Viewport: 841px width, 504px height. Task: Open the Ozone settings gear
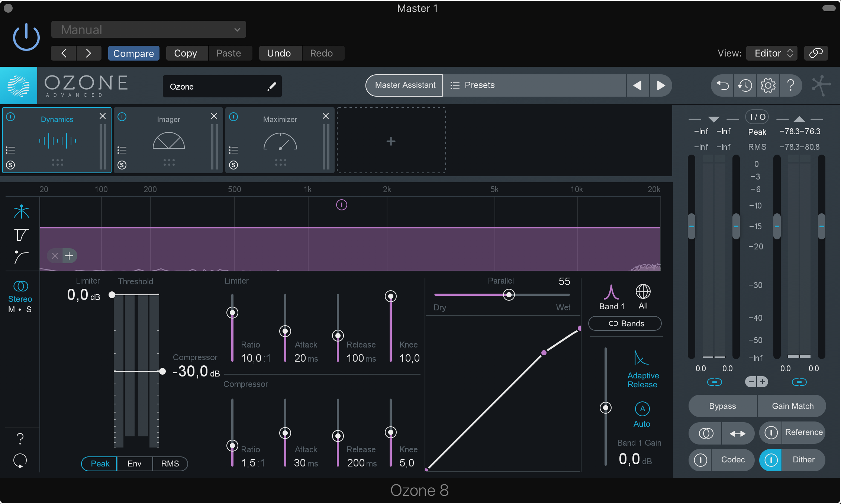point(768,85)
